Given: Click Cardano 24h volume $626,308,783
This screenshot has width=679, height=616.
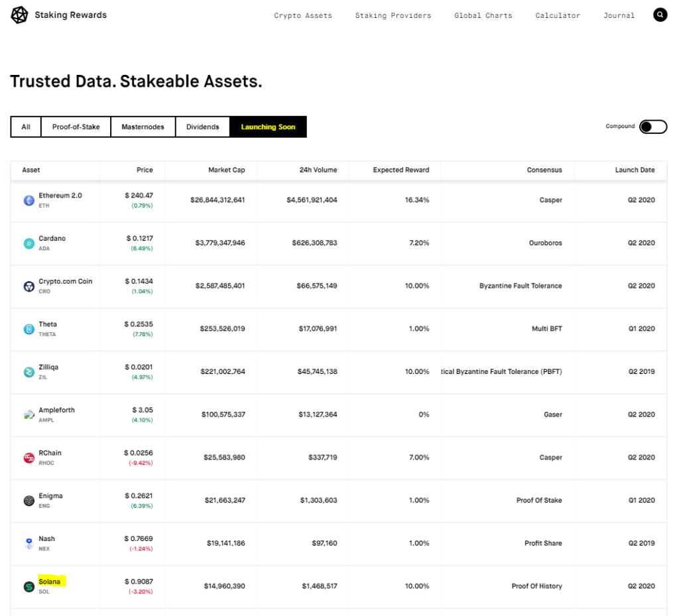Looking at the screenshot, I should click(x=314, y=243).
